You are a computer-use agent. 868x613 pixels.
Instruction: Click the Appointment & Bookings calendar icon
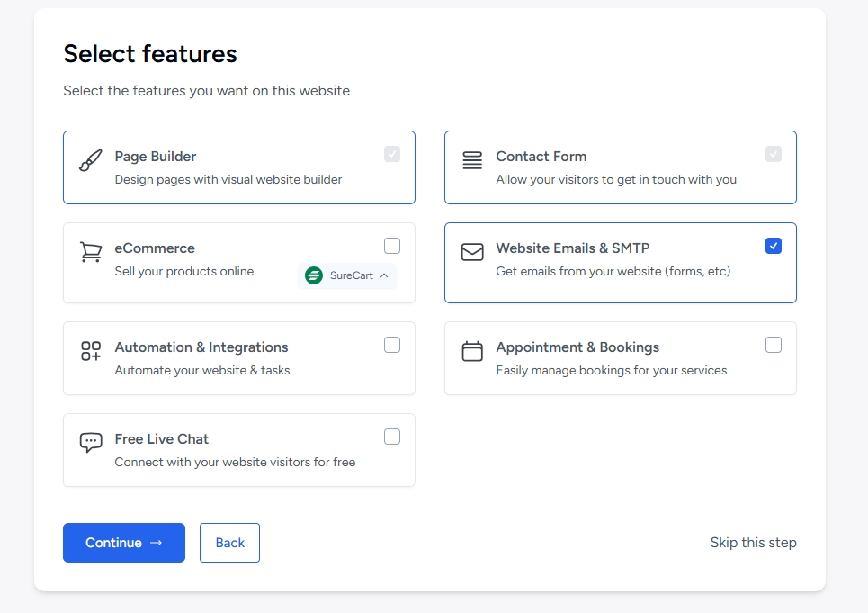coord(472,351)
